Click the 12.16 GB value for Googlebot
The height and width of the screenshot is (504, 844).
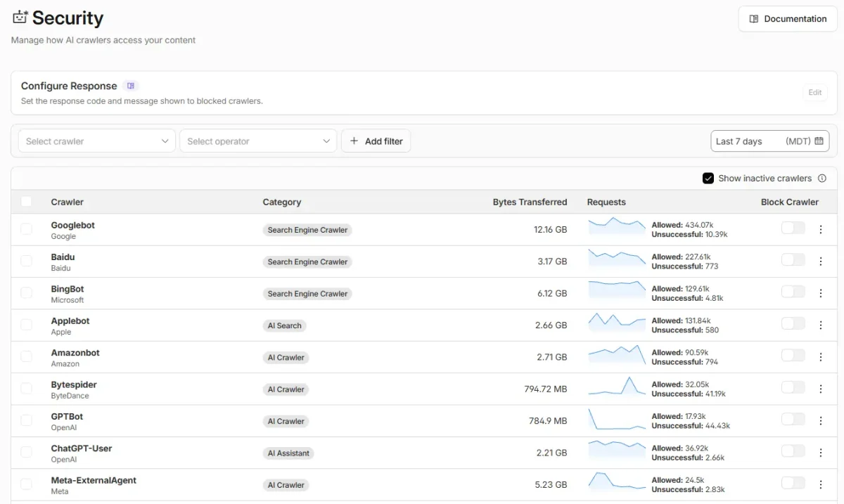pyautogui.click(x=550, y=230)
